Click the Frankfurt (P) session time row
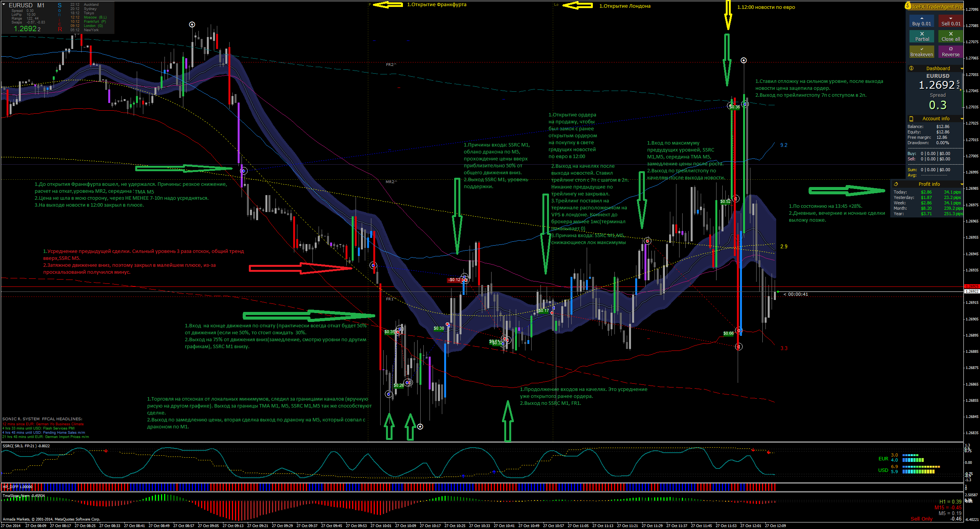Image resolution: width=980 pixels, height=529 pixels. point(88,22)
